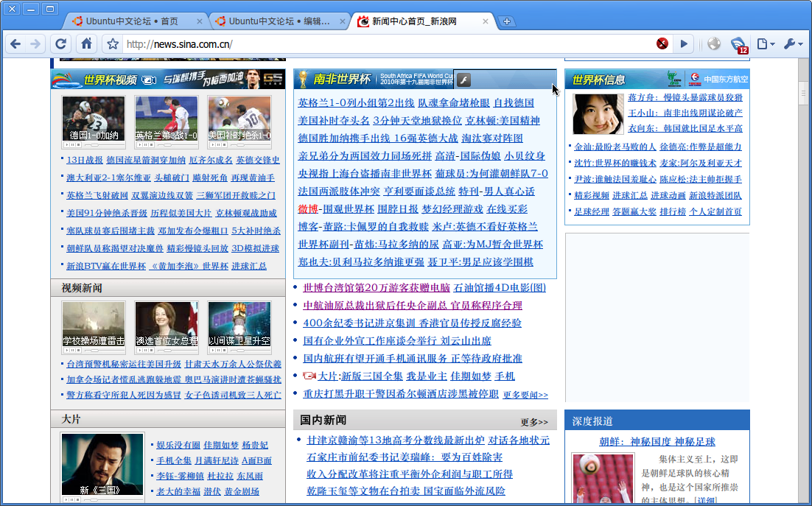Close the Ubuntu中文论坛 • 编辑 tab
The image size is (812, 506).
click(343, 21)
